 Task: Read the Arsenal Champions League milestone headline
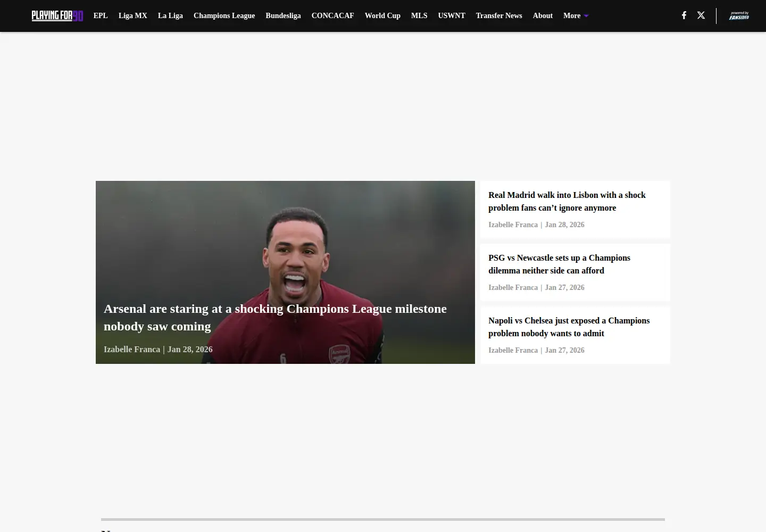(275, 318)
